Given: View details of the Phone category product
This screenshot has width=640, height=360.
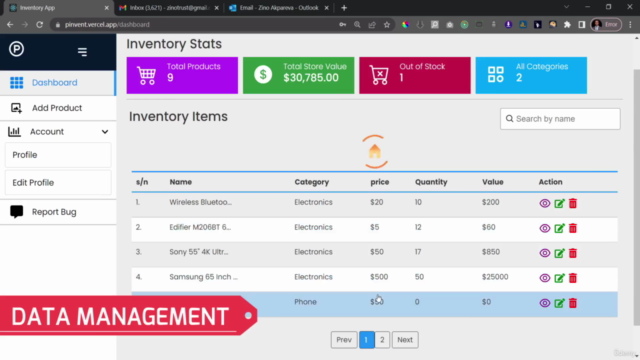Looking at the screenshot, I should coord(544,303).
